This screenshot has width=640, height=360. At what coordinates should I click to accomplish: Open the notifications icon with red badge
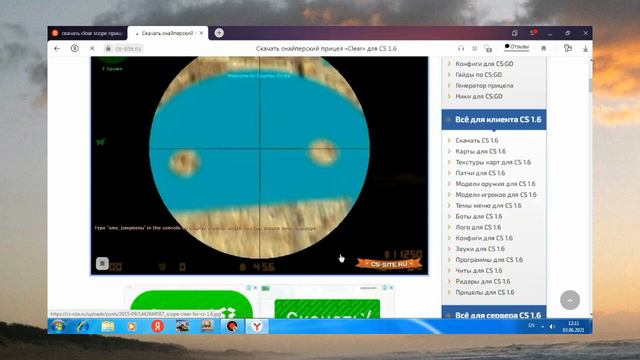coord(533,33)
